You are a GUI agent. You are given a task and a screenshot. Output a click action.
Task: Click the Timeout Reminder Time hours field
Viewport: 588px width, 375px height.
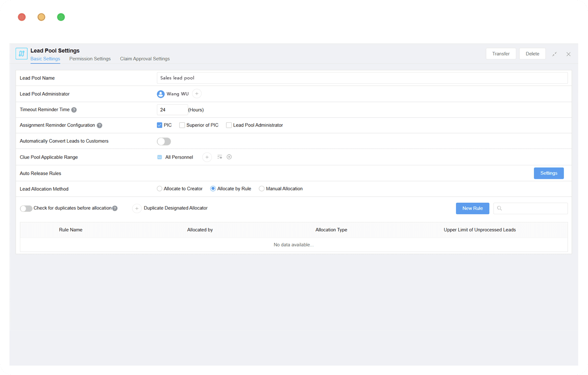tap(172, 110)
